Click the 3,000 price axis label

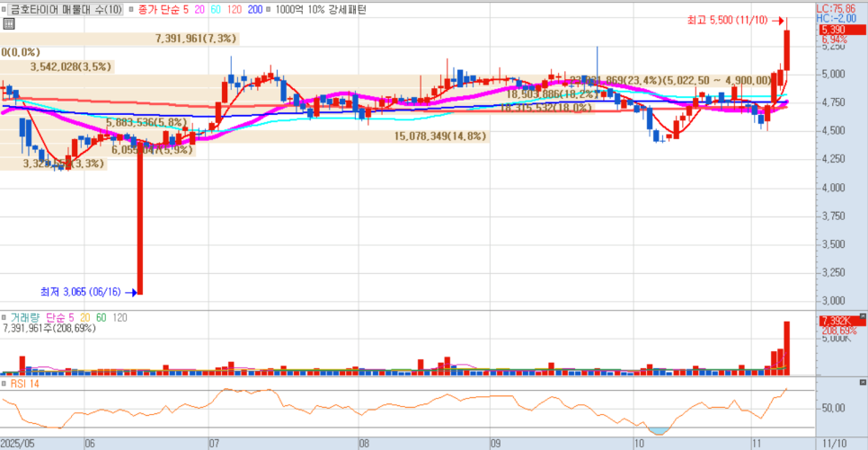click(834, 301)
